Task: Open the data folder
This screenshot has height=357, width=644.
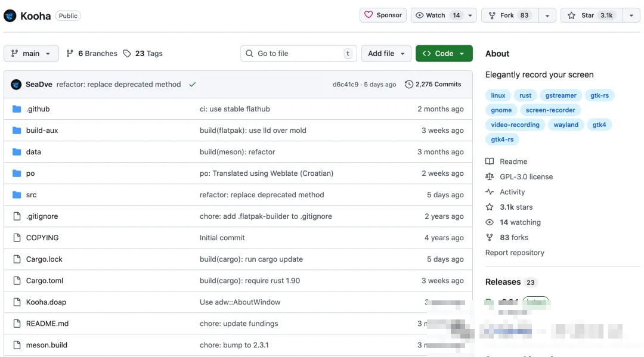Action: coord(33,152)
